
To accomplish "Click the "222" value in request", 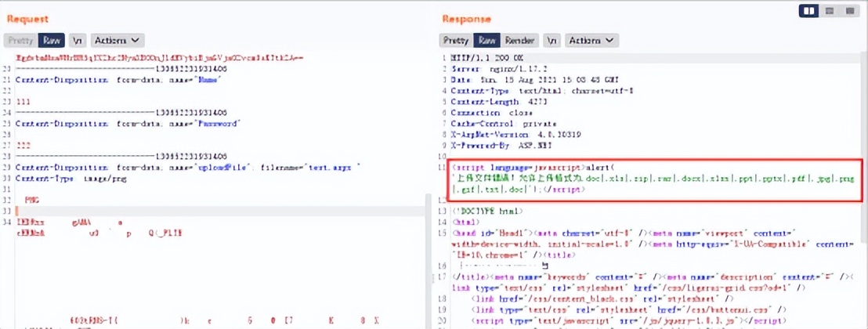I will tap(23, 145).
